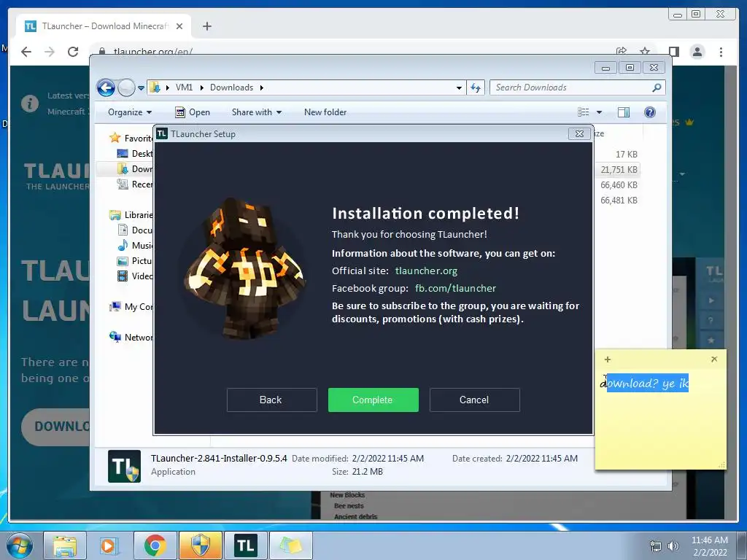Viewport: 747px width, 560px height.
Task: Open the Explorer recent pages dropdown arrow
Action: 141,88
